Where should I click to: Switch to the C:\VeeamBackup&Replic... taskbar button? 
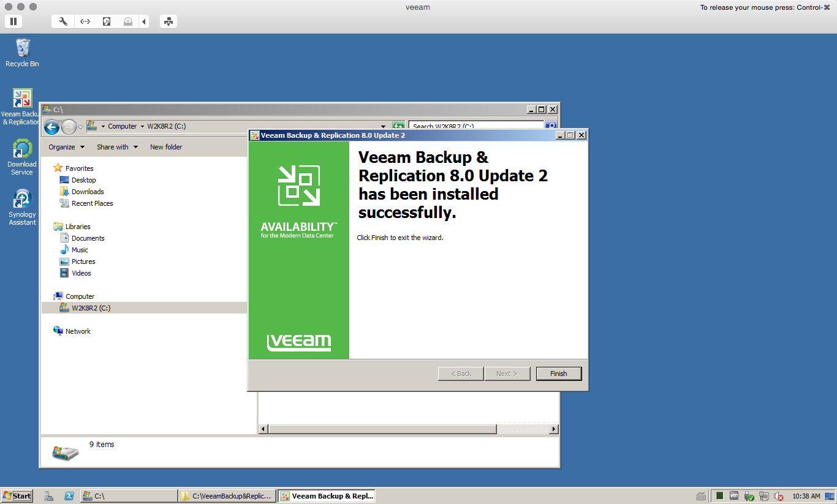(x=227, y=496)
